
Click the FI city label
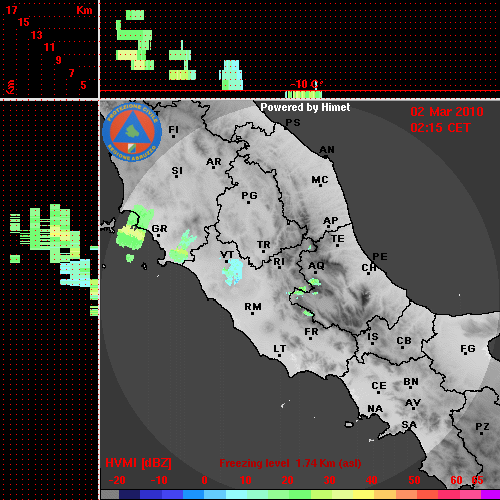point(173,129)
